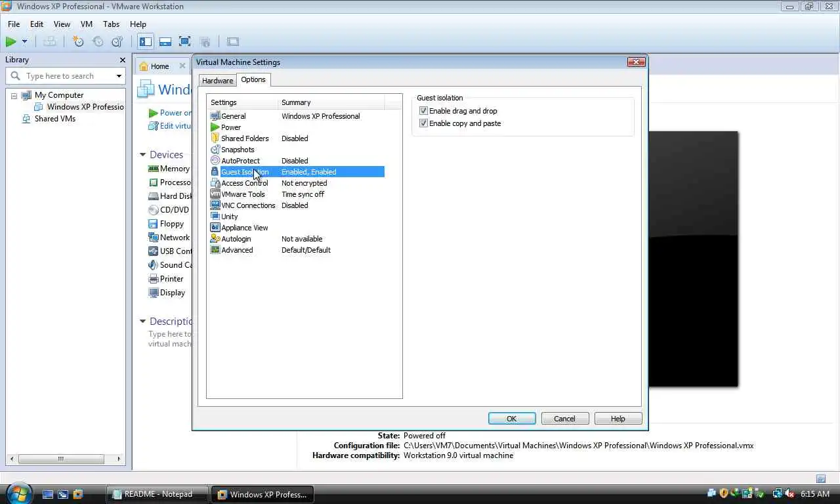Close the Library panel
The height and width of the screenshot is (504, 840).
[x=122, y=60]
